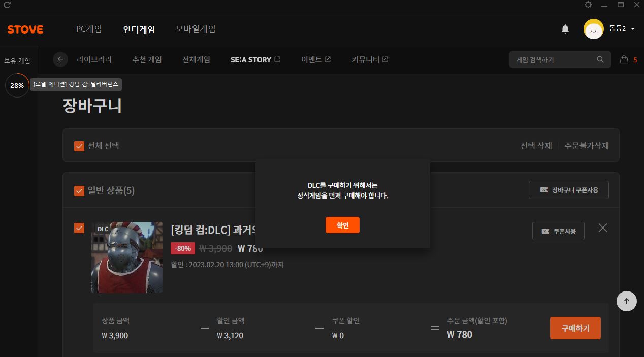
Task: Open settings gear icon in title bar
Action: 588,5
